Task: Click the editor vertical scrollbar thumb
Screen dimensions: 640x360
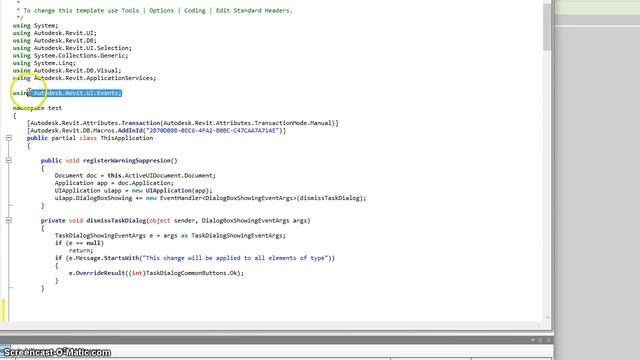Action: (x=547, y=27)
